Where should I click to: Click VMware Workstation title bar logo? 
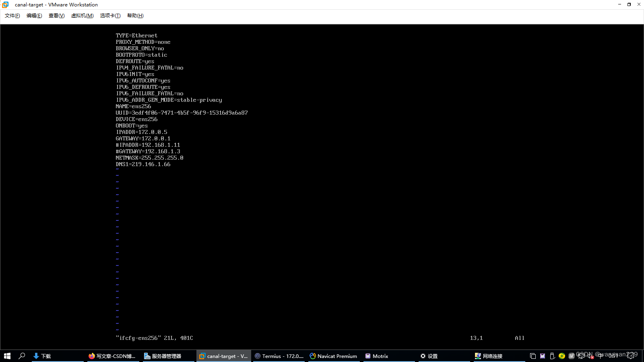5,5
